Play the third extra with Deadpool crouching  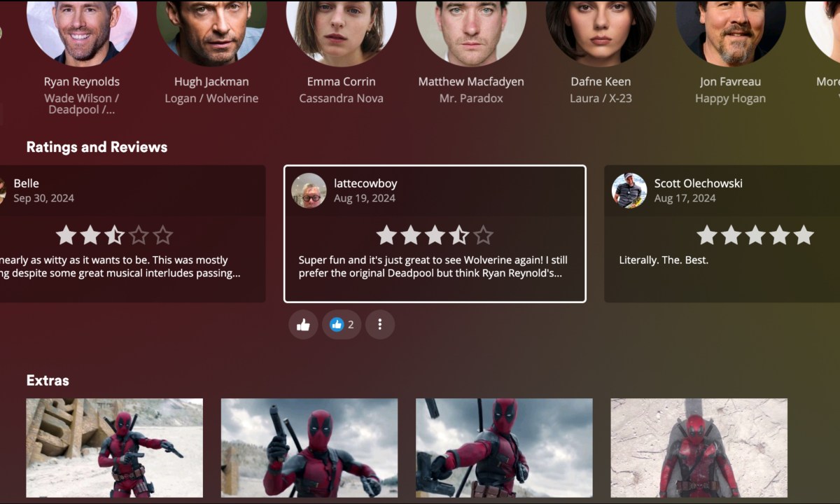click(504, 448)
